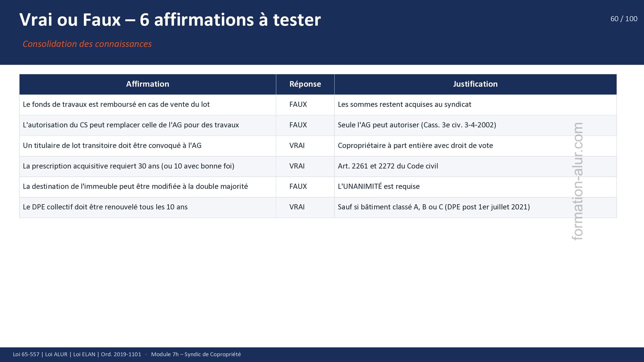The width and height of the screenshot is (644, 362).
Task: Click 'L'UNANIMITÉ est requise' justification cell
Action: point(378,187)
